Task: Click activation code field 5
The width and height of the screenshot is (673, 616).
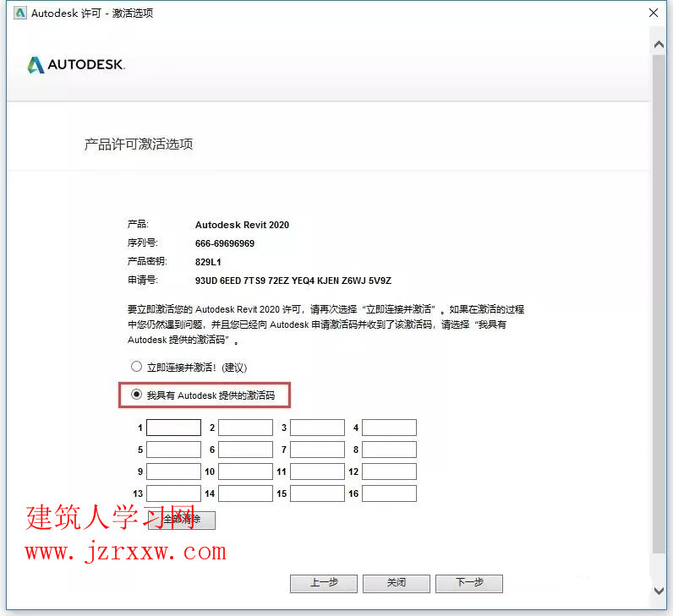Action: pos(173,450)
